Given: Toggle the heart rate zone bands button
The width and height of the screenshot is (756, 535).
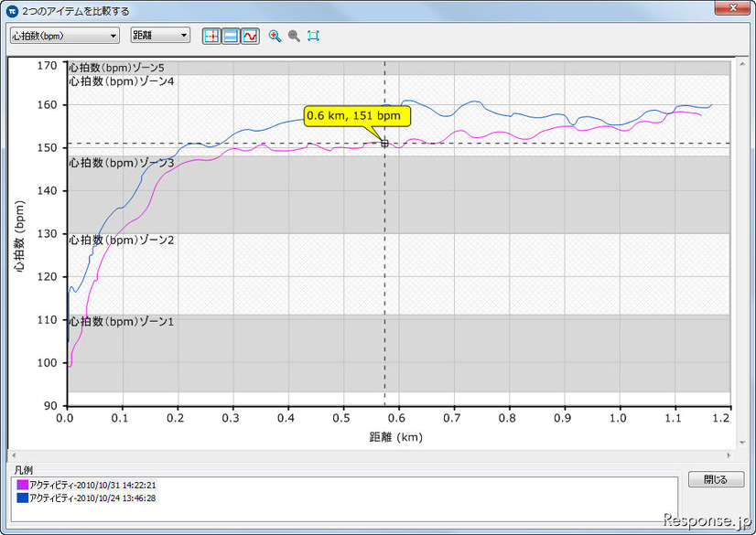Looking at the screenshot, I should (231, 36).
